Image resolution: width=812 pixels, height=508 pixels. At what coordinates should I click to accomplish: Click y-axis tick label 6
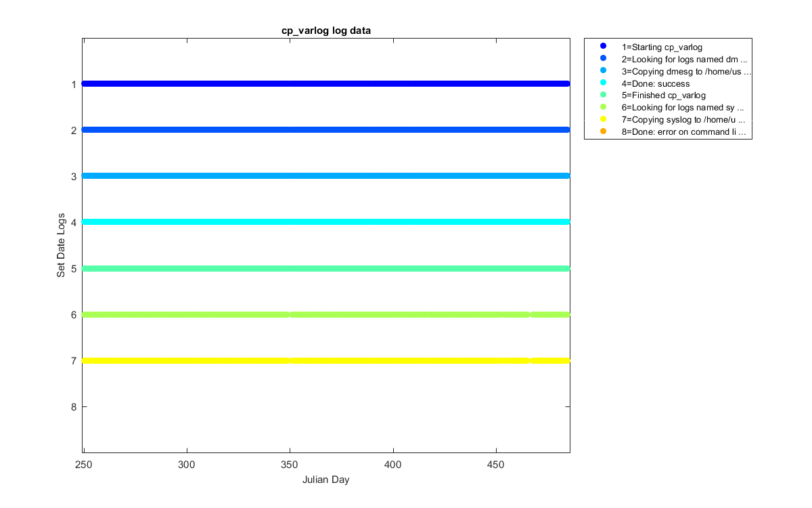[73, 314]
